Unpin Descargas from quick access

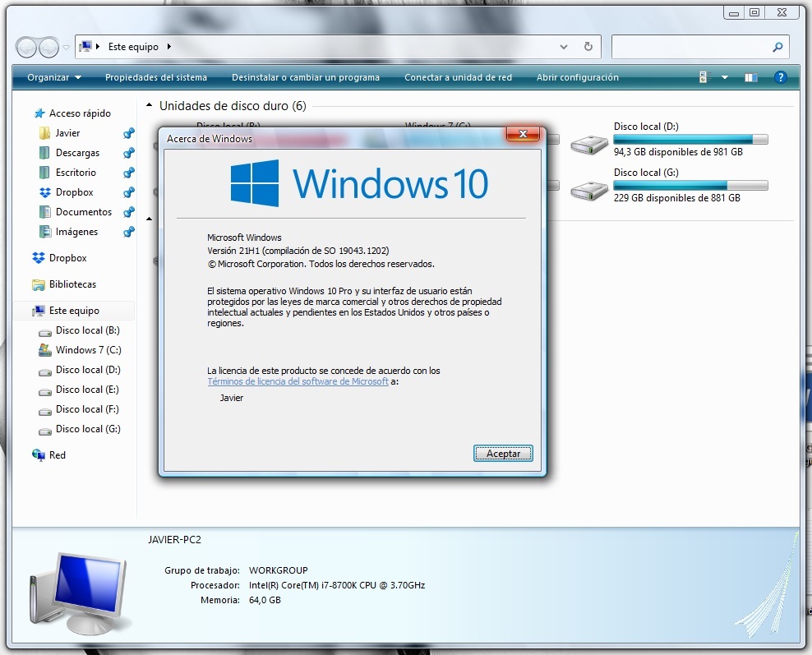(x=129, y=153)
